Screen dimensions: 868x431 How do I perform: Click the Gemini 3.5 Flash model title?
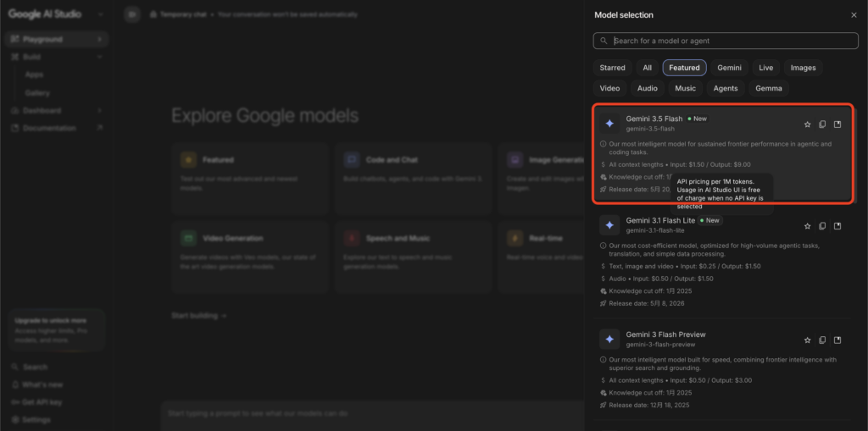tap(654, 119)
